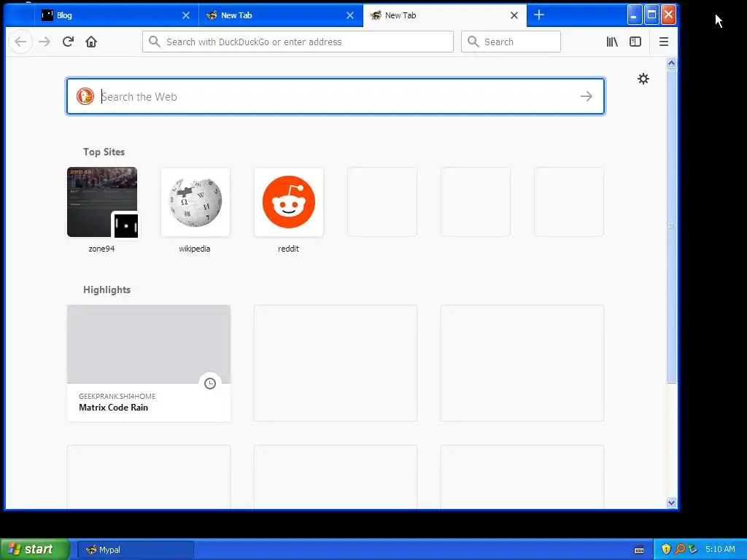
Task: Click the Search the Web box
Action: (x=336, y=96)
